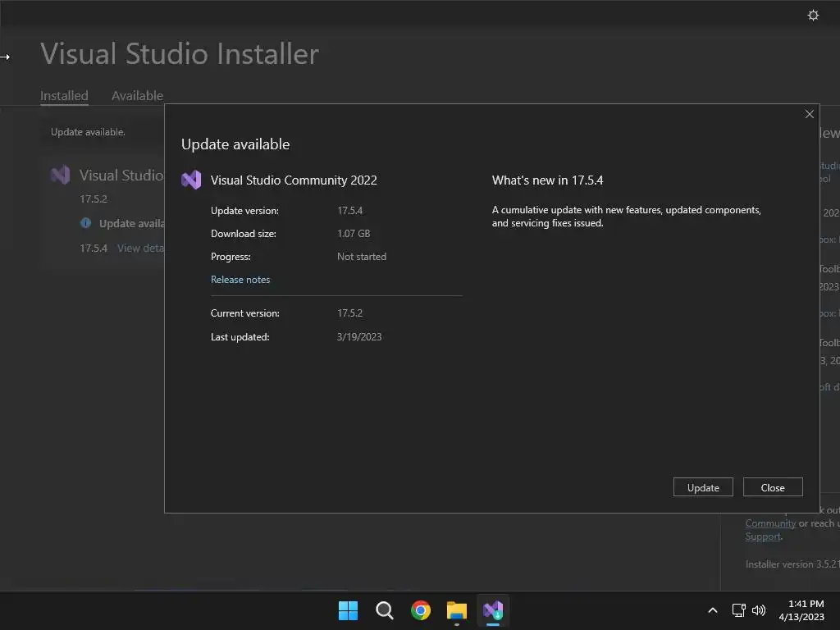Show hidden system tray icons chevron

[713, 610]
